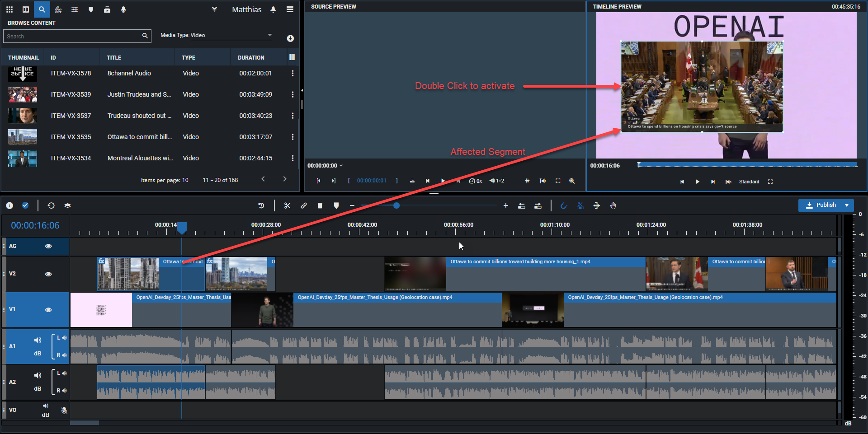Click the microphone voice-over icon
Viewport: 868px width, 434px height.
coord(123,9)
